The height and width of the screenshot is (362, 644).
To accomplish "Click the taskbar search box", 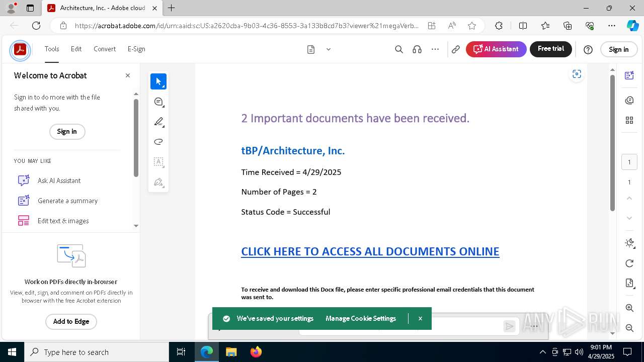I will [97, 352].
